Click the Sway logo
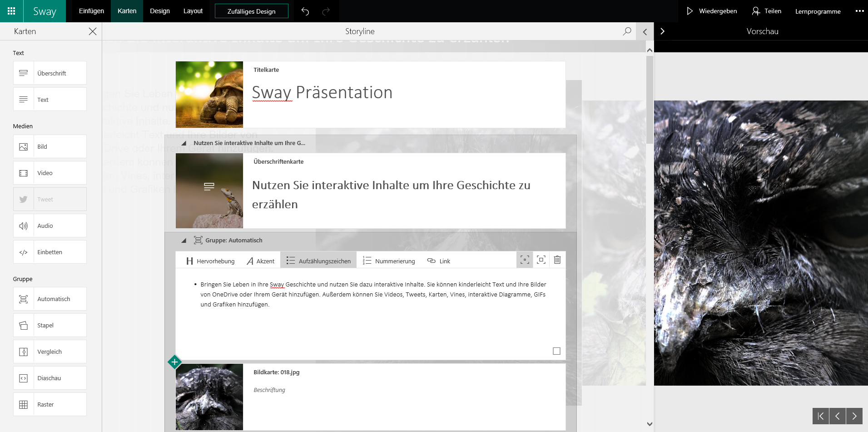This screenshot has height=432, width=868. click(x=45, y=11)
